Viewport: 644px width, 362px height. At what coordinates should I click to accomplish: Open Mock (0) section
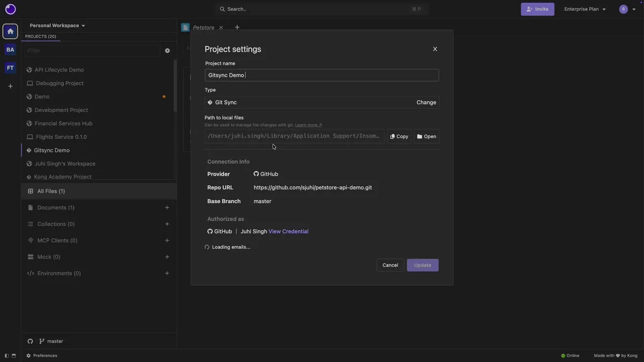pyautogui.click(x=48, y=257)
